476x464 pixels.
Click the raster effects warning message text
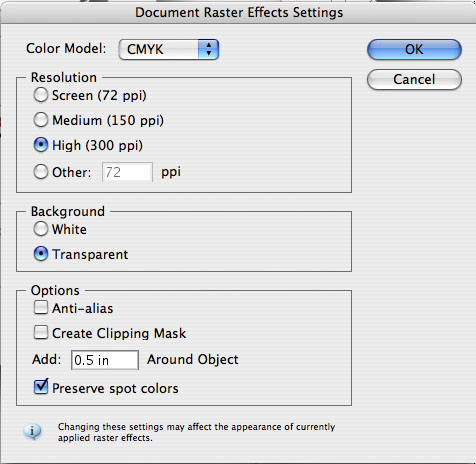tap(196, 432)
